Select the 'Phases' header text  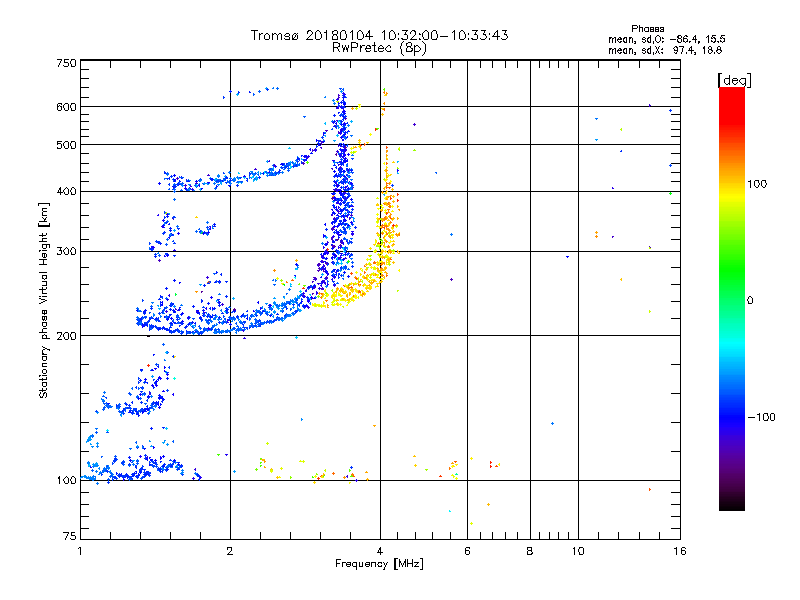(647, 29)
